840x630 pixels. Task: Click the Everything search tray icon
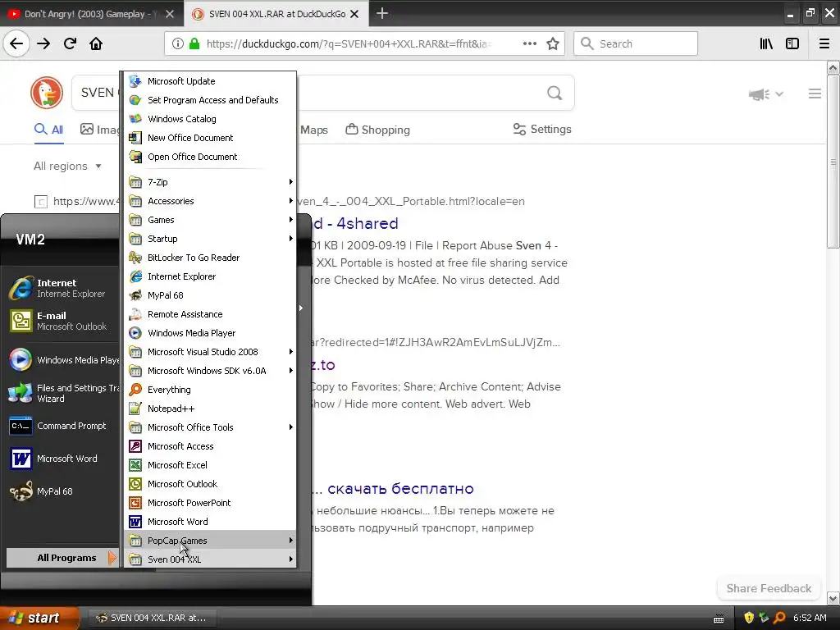point(779,618)
